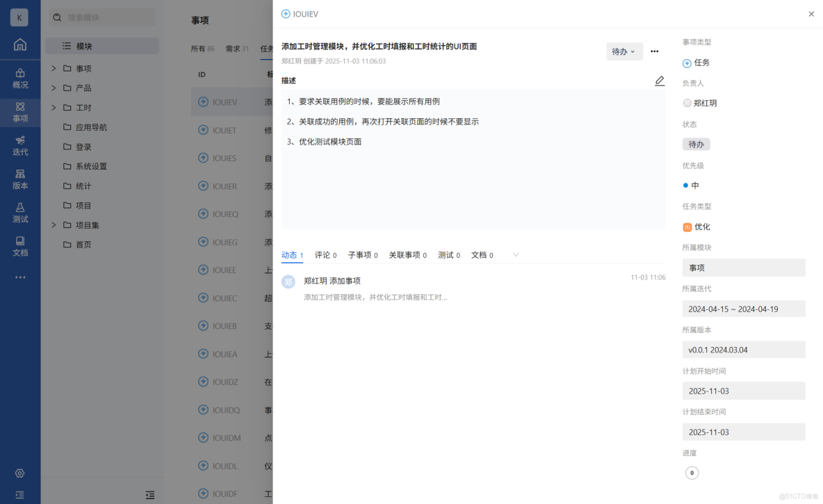
Task: Expand the 项目集 tree node
Action: (53, 225)
